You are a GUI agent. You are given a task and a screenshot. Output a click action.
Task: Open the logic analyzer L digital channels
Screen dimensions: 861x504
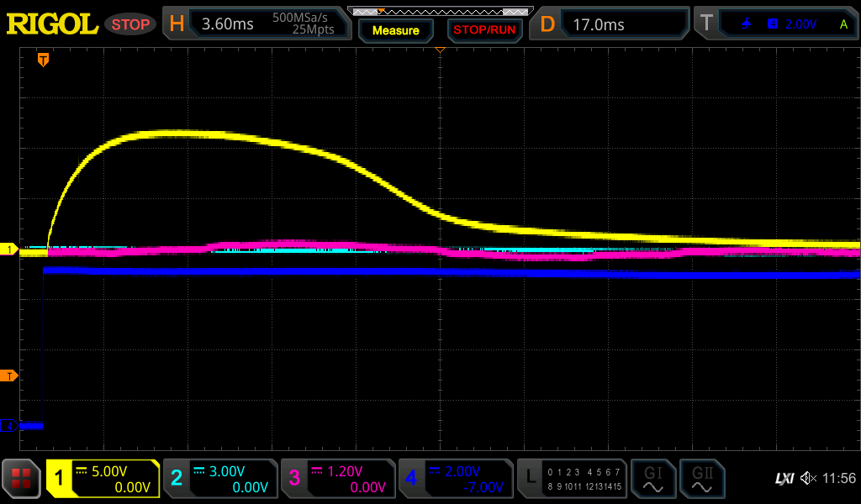(573, 479)
